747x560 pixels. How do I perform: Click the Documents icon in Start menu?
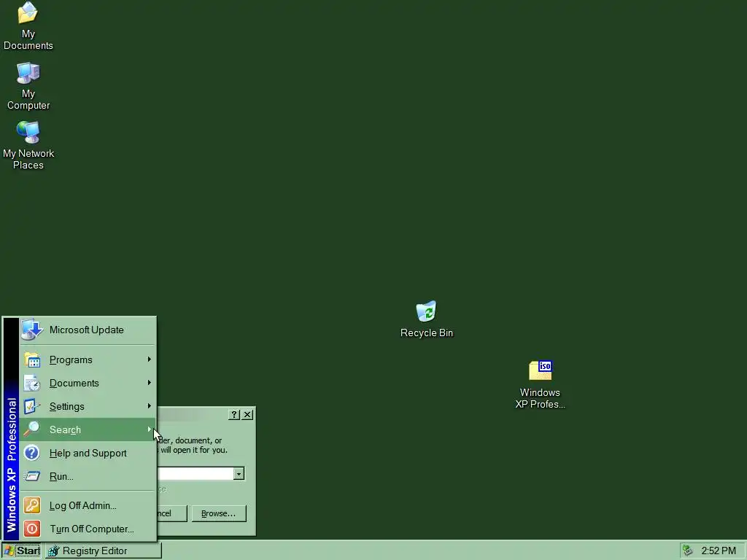32,383
